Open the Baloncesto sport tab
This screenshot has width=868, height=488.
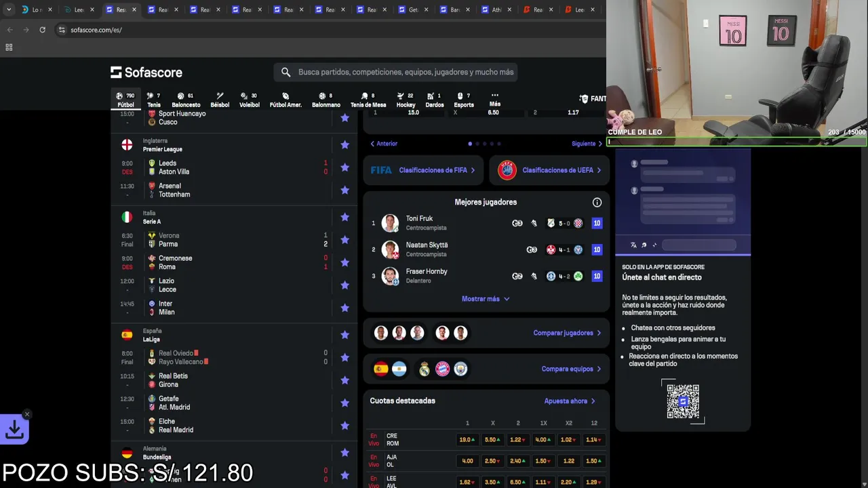tap(186, 100)
